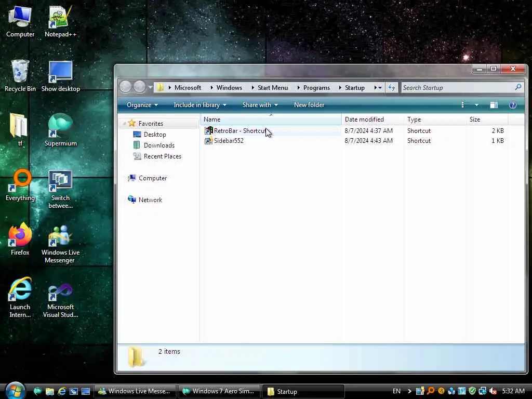
Task: Open the green shield checkmark tray icon
Action: point(472,391)
